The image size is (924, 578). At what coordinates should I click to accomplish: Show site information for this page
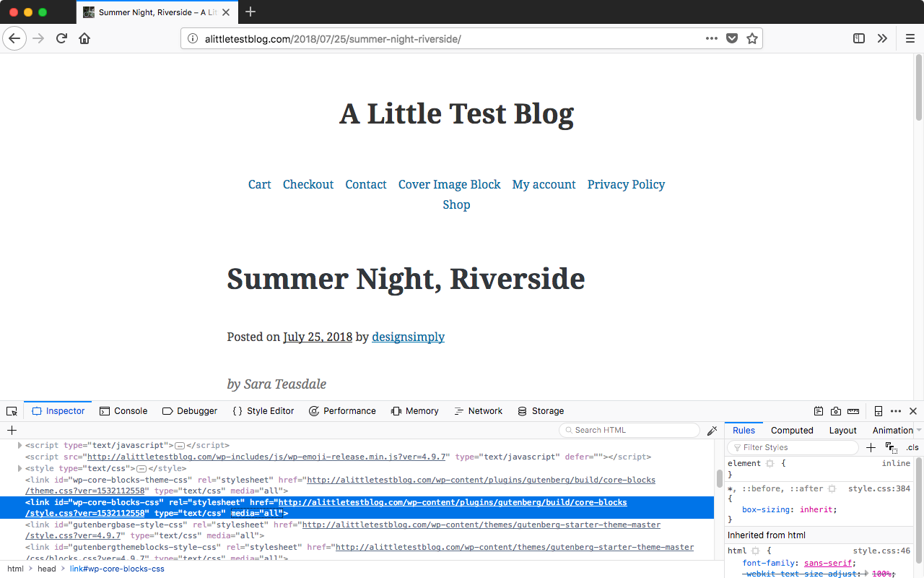coord(193,39)
